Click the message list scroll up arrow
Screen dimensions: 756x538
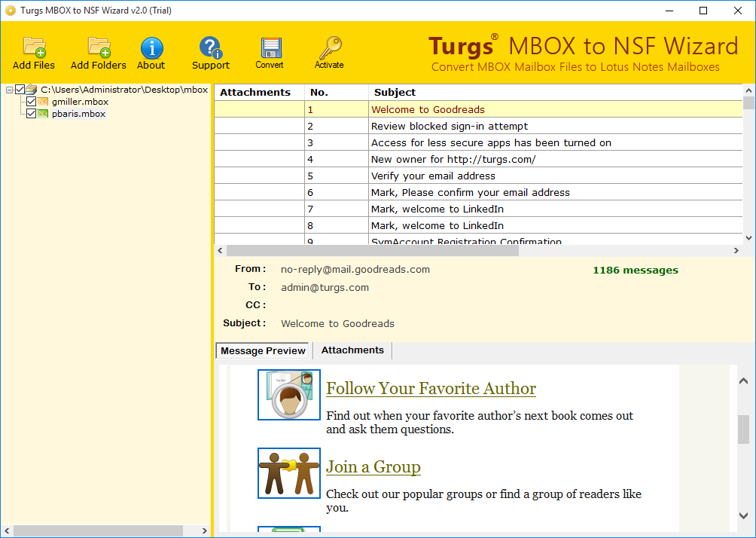pos(748,90)
